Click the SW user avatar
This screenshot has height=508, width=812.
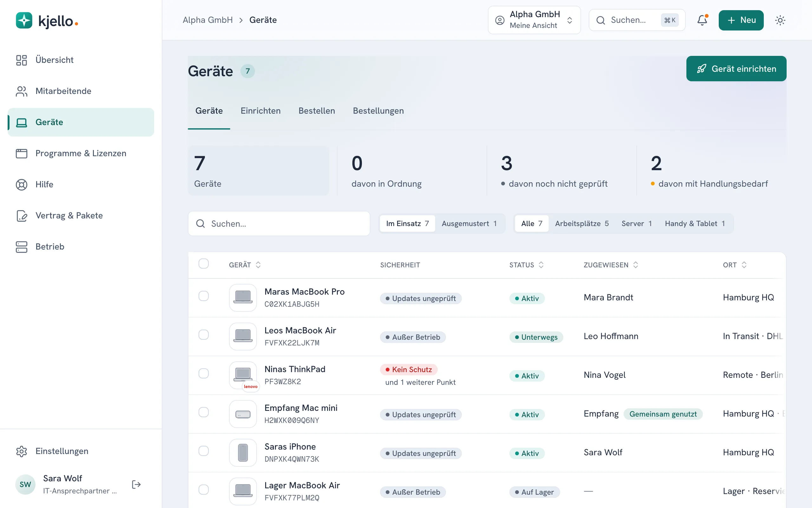[x=25, y=484]
